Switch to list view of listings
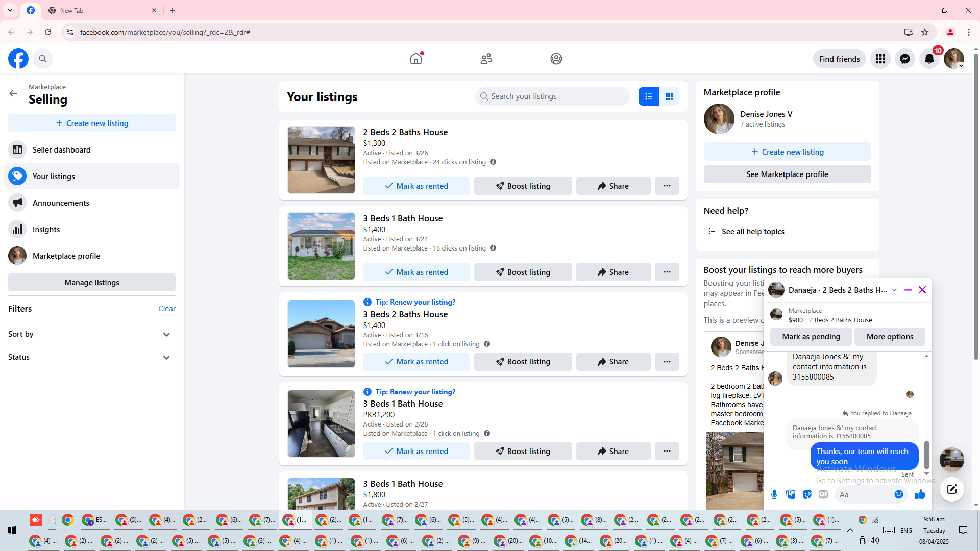Viewport: 980px width, 551px height. 648,96
